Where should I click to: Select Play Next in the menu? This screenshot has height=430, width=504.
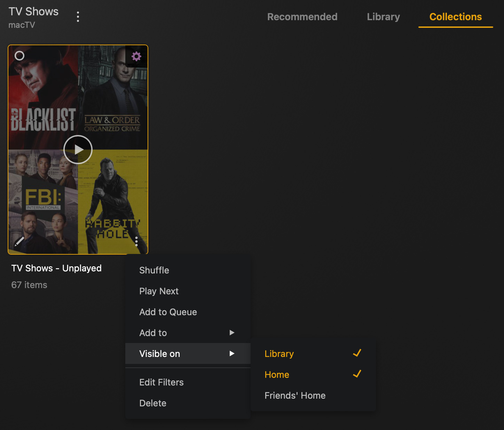(188, 291)
